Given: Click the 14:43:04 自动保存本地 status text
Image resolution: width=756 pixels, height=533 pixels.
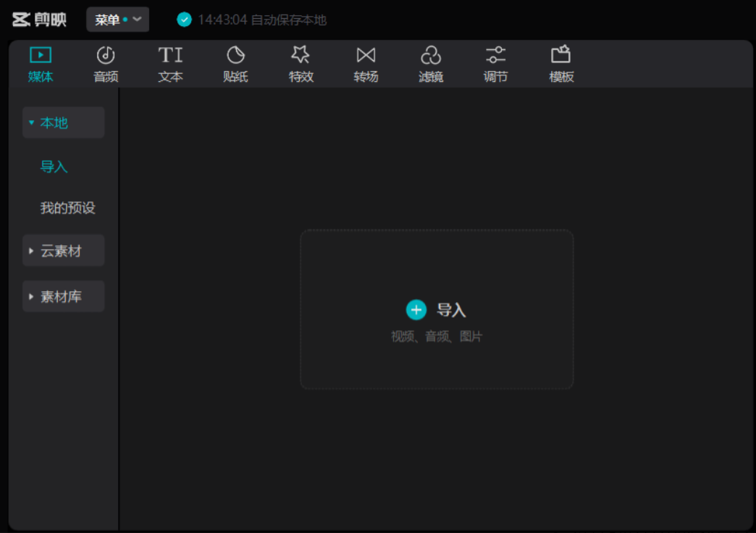Looking at the screenshot, I should point(262,20).
